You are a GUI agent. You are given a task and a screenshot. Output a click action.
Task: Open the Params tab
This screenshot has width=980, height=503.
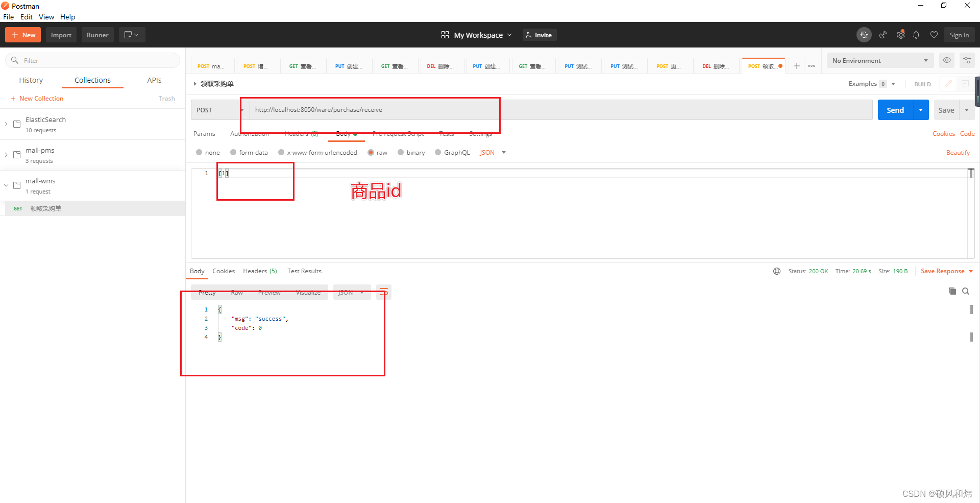pyautogui.click(x=204, y=134)
